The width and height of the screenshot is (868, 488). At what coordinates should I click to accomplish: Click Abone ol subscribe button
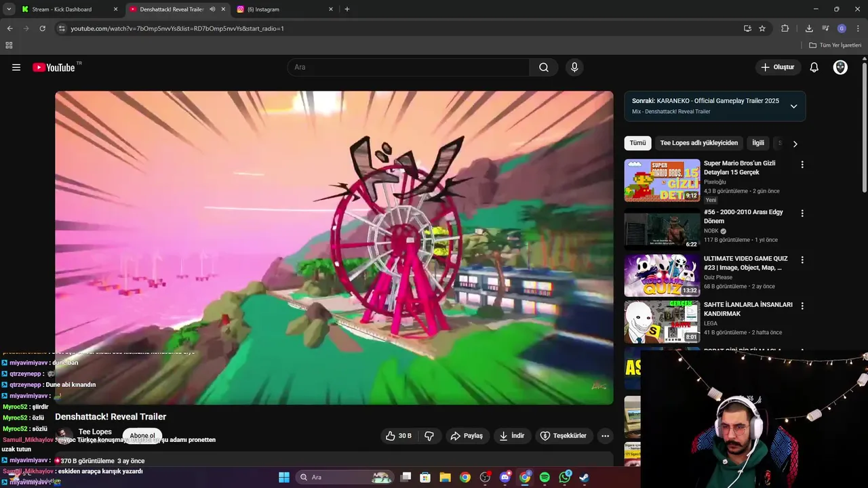point(142,436)
